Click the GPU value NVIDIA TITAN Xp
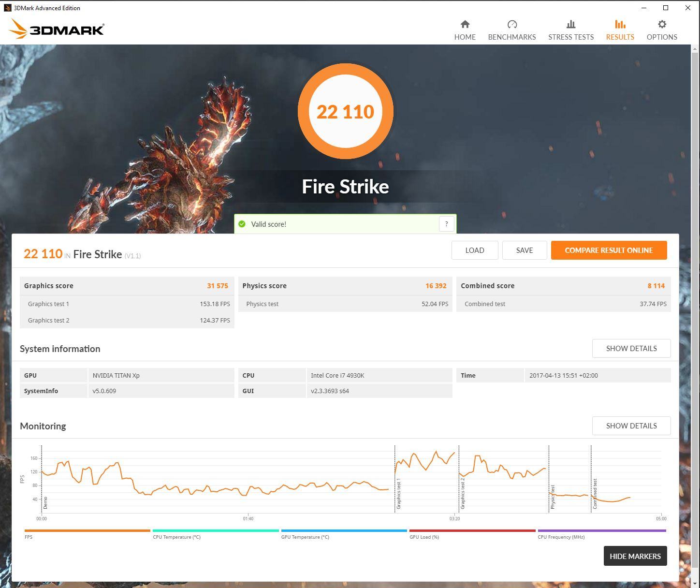Screen dimensions: 700x588 pos(116,375)
